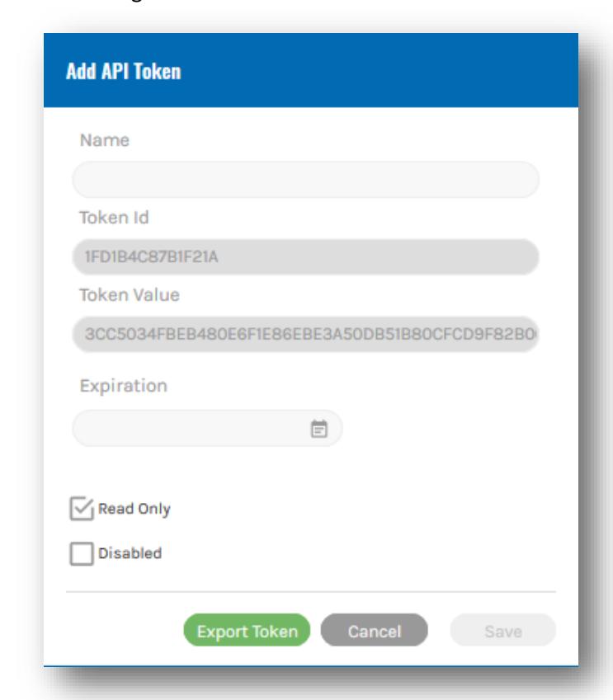Cancel adding the API token

(x=375, y=630)
